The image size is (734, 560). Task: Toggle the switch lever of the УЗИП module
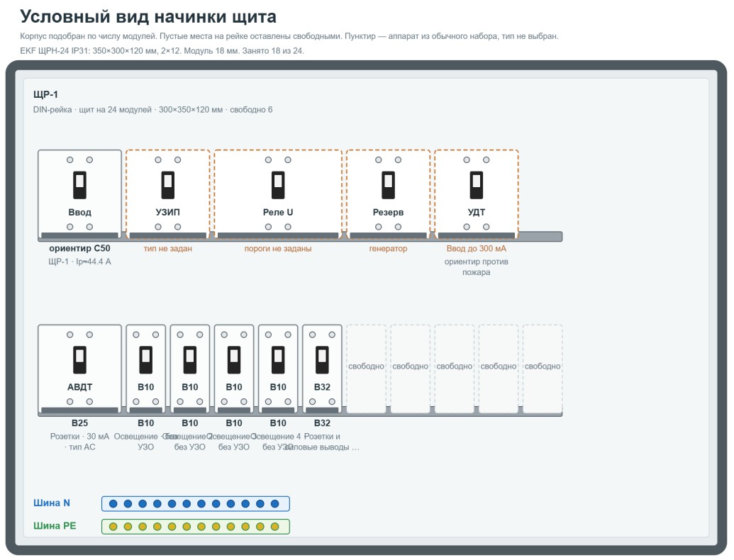click(x=167, y=185)
